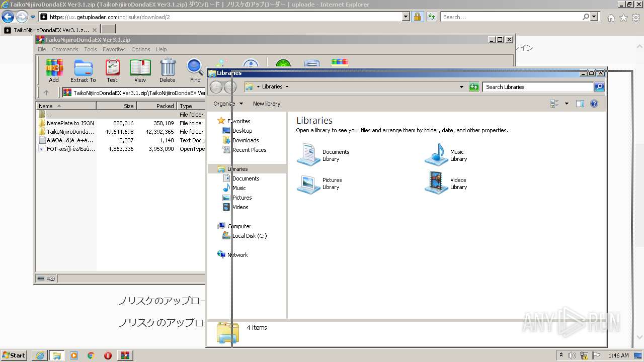This screenshot has height=362, width=644.
Task: Click the IE refresh page icon
Action: (431, 17)
